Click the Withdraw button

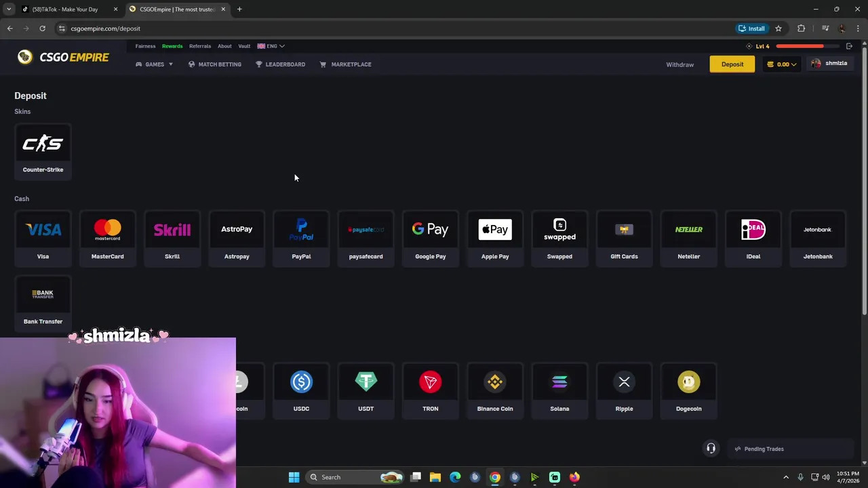point(679,64)
